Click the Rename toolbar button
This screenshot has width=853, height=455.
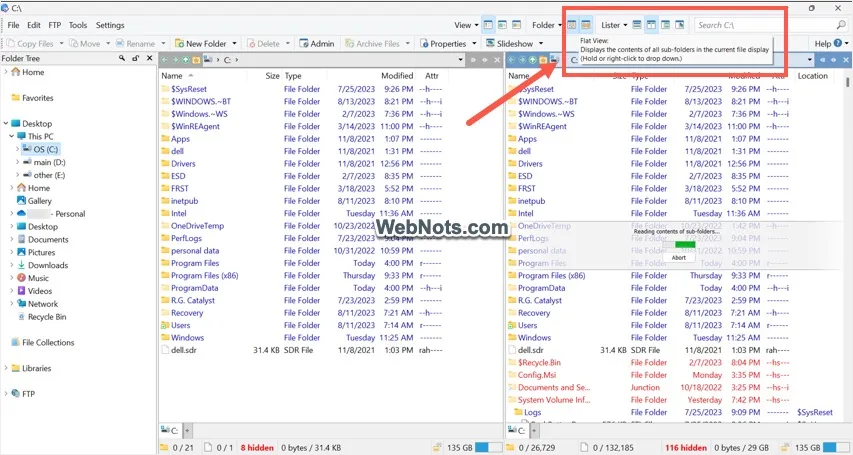135,44
